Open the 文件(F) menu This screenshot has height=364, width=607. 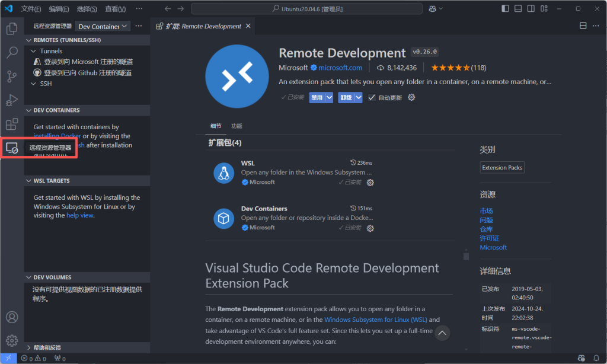(31, 9)
